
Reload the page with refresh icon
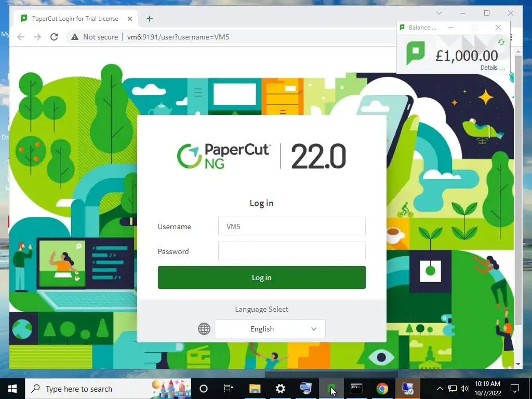[x=54, y=37]
